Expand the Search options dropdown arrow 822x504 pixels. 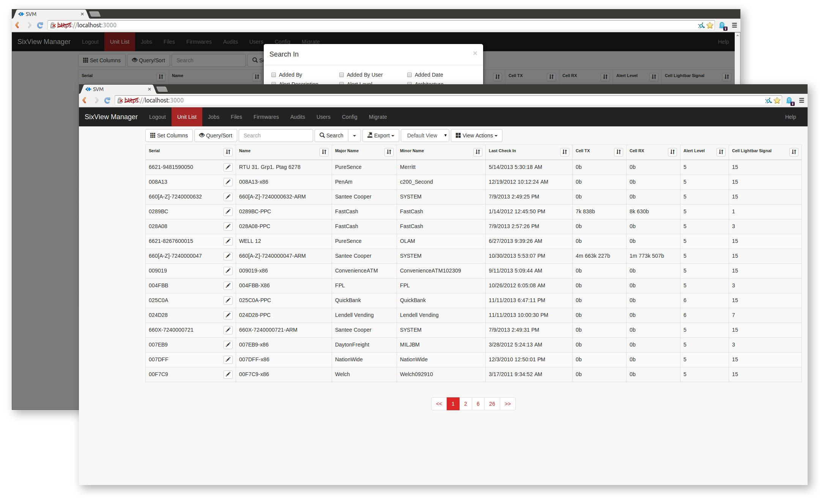(354, 135)
